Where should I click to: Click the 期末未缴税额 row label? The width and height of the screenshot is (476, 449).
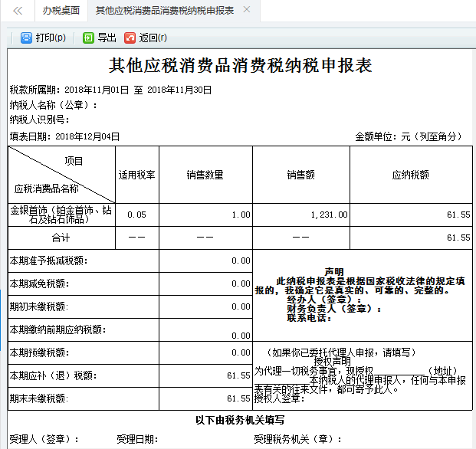coord(39,398)
